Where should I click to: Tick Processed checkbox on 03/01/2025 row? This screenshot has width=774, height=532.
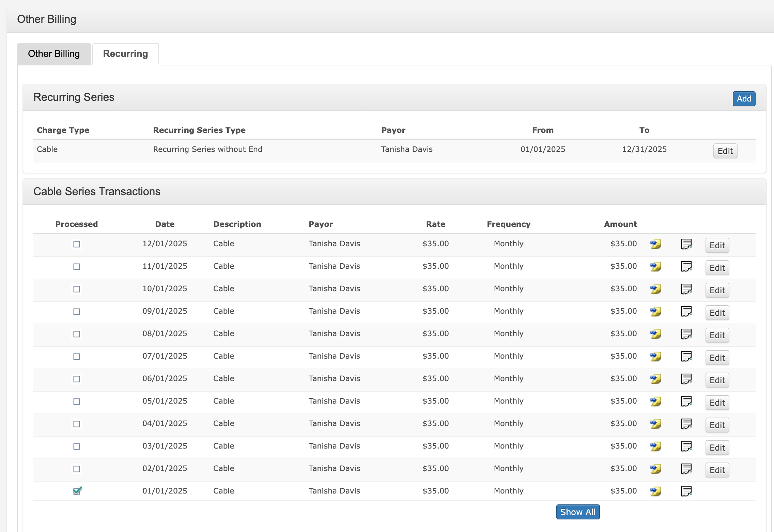coord(77,447)
